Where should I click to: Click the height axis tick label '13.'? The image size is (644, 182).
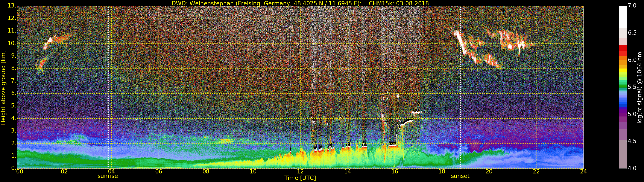point(12,6)
